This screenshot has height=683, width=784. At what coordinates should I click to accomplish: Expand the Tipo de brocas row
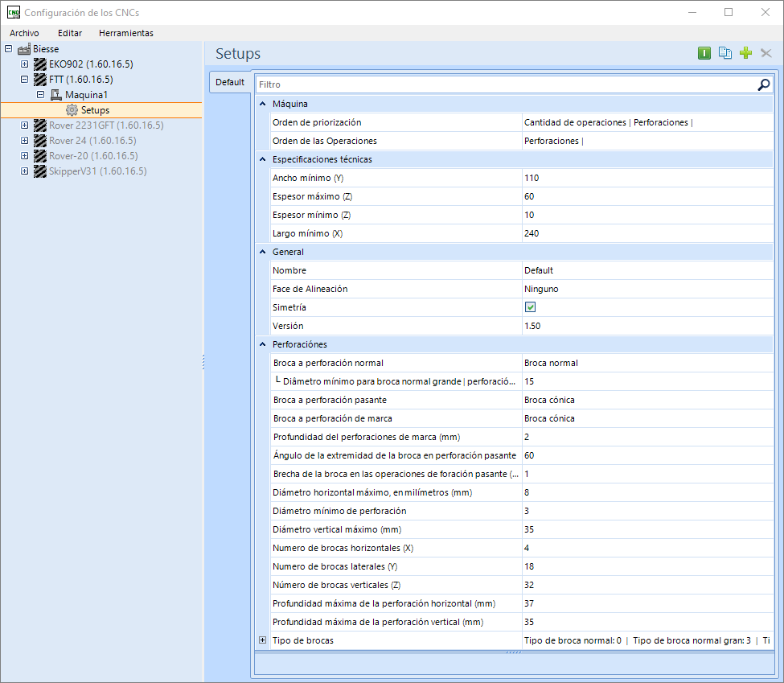pos(262,640)
